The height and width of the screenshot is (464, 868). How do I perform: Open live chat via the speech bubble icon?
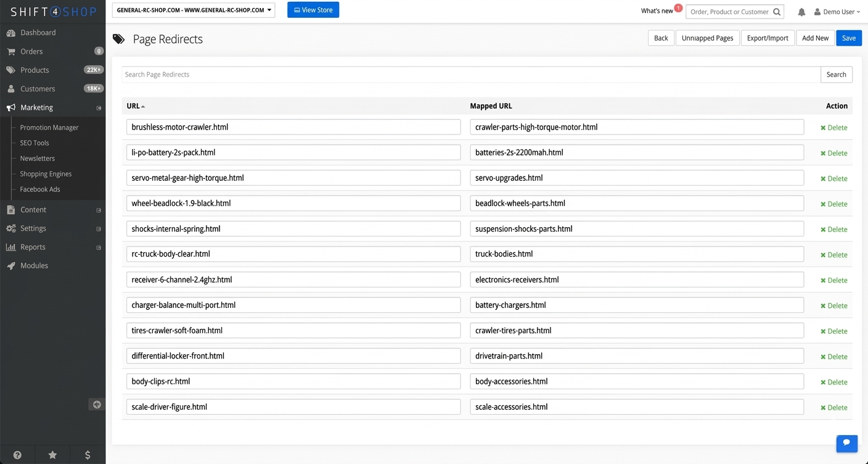coord(846,444)
